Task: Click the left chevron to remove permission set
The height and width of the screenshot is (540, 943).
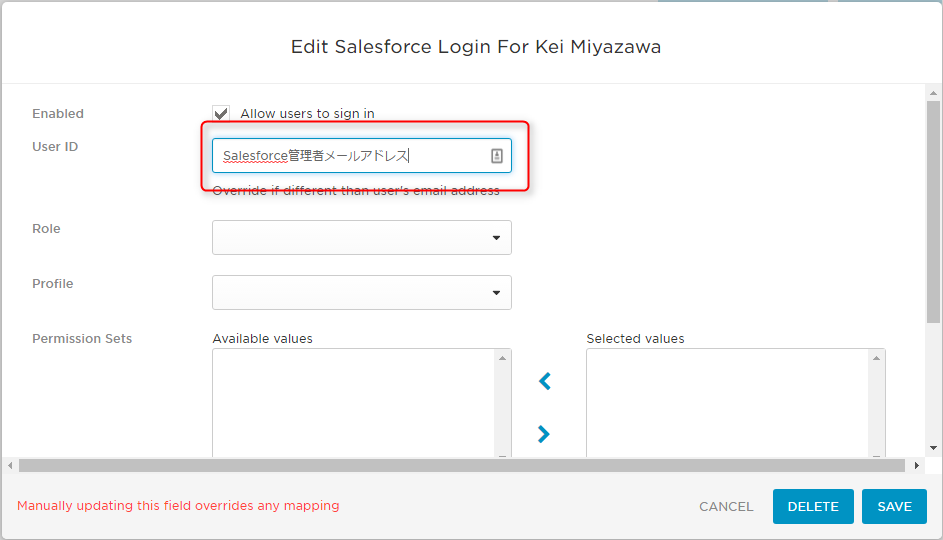Action: click(544, 381)
